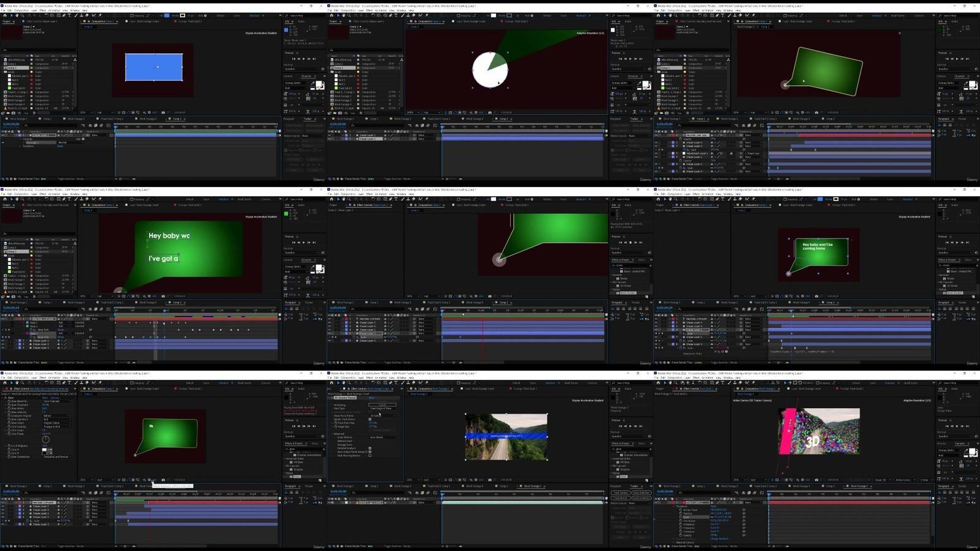Click Character panel color swatch in blue-rectangle screenshot
Image resolution: width=980 pixels, height=551 pixels.
tap(318, 84)
